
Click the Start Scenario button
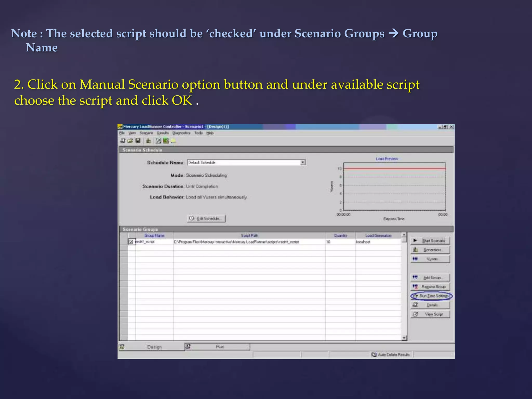pyautogui.click(x=430, y=241)
